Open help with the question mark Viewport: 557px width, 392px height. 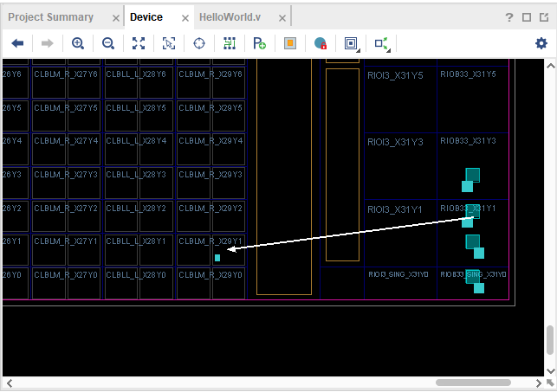coord(509,17)
